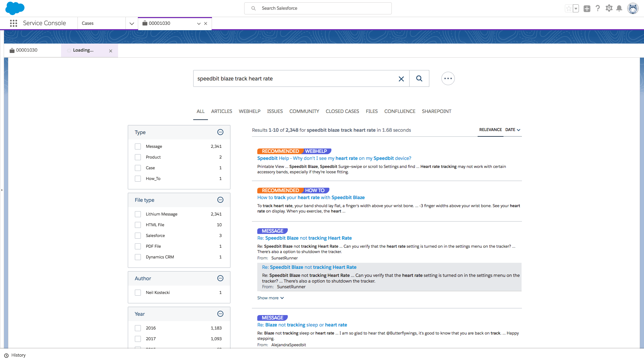Collapse the File type facet icon
This screenshot has height=362, width=644.
point(220,200)
